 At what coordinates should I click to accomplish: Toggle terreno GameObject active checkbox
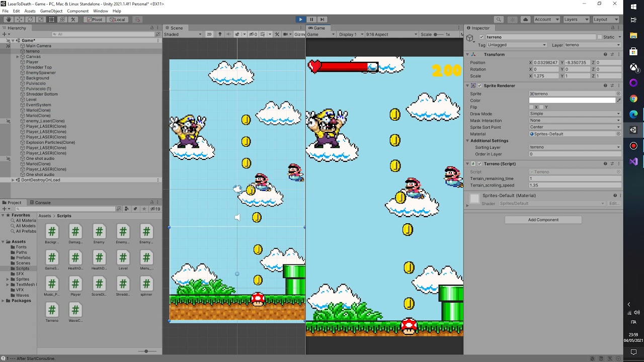point(481,37)
